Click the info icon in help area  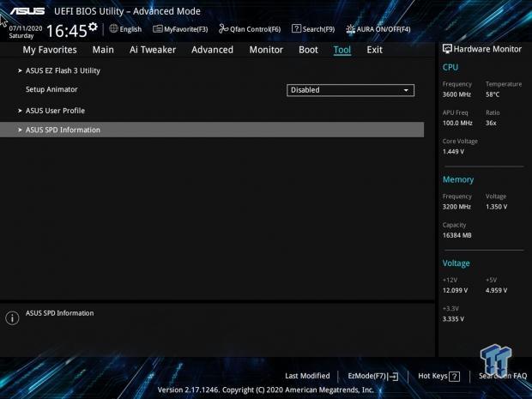point(12,318)
